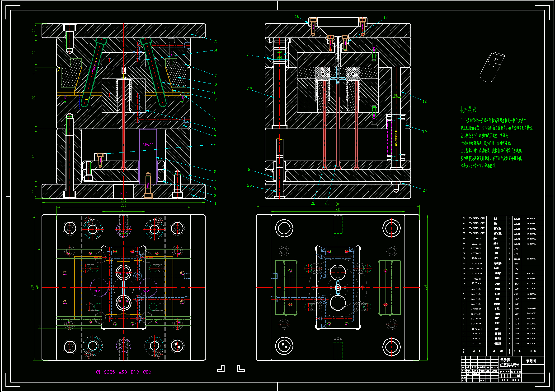Click balloon number 20 near the stop pin
555x392 pixels.
click(425, 190)
